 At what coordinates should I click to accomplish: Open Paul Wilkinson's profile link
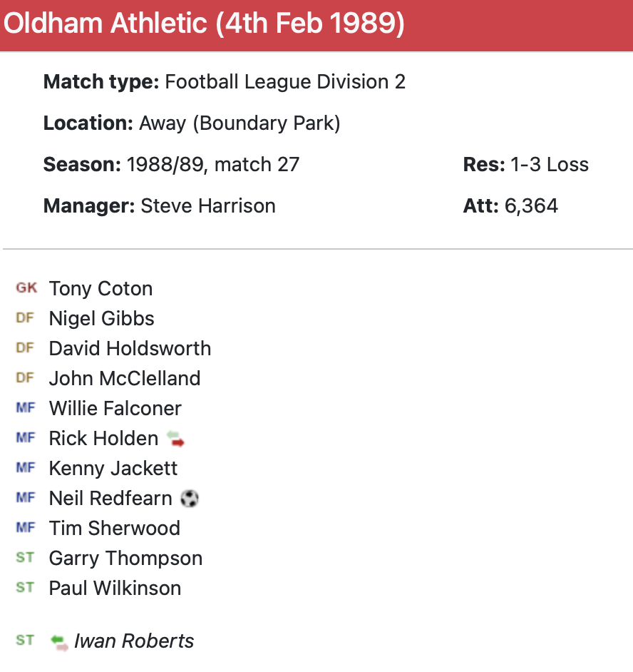tap(115, 589)
